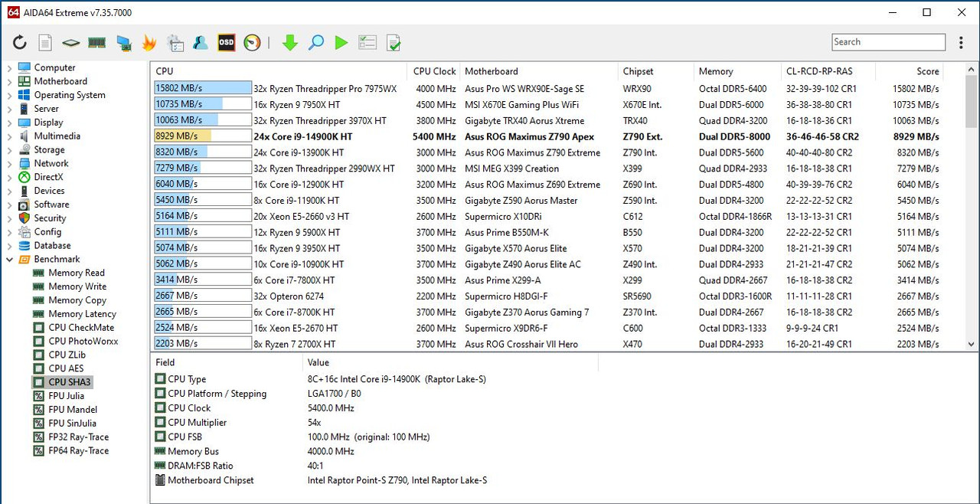Screen dimensions: 980x504
Task: Select Devices in the tree
Action: (x=49, y=191)
